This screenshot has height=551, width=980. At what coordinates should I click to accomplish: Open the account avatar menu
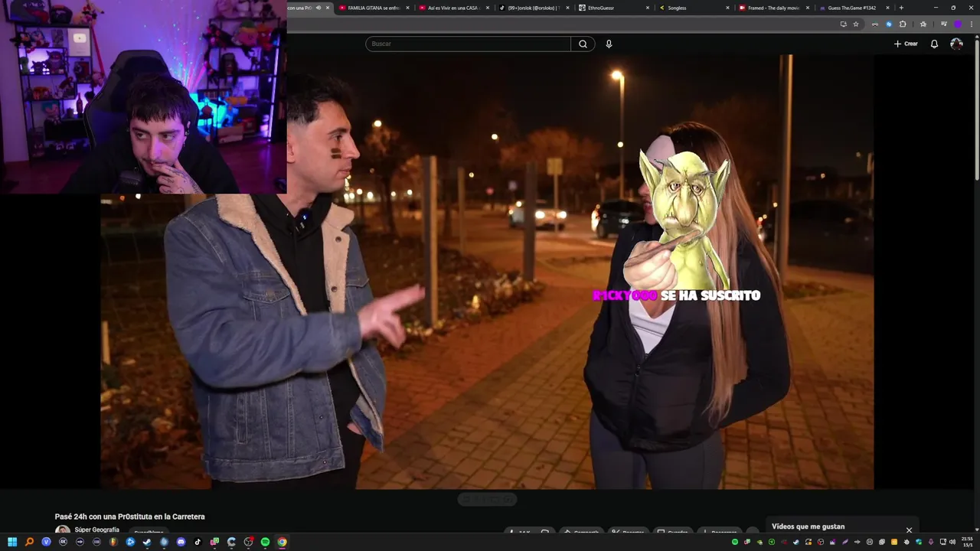pyautogui.click(x=956, y=44)
